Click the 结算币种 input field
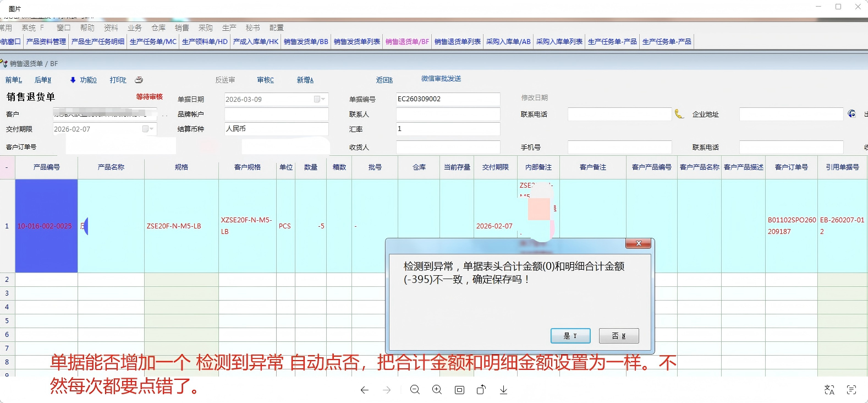868x403 pixels. pyautogui.click(x=276, y=129)
